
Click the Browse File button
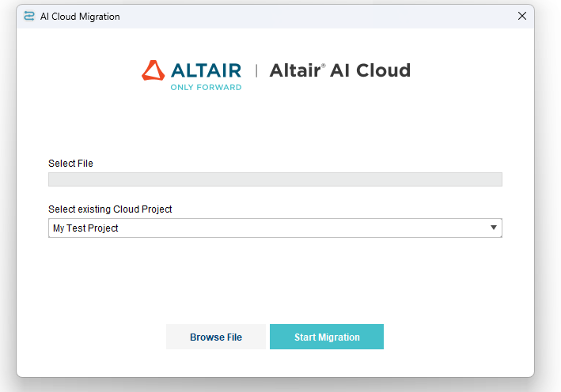216,337
